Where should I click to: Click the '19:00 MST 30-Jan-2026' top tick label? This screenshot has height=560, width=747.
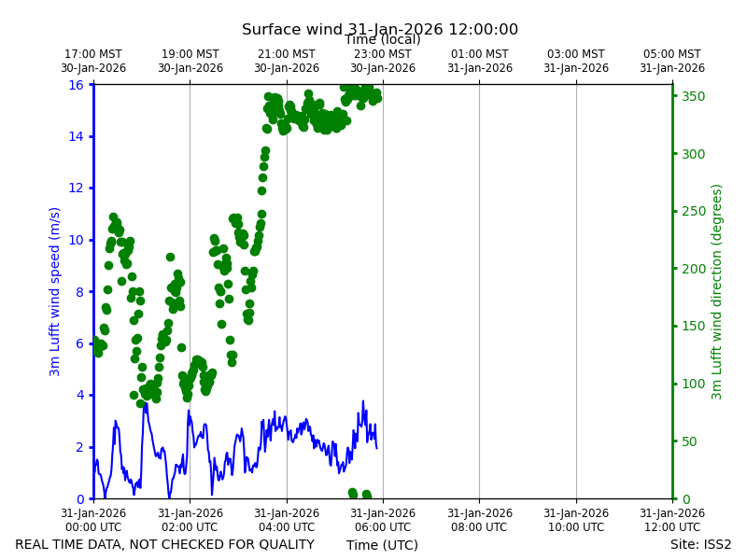tap(190, 61)
